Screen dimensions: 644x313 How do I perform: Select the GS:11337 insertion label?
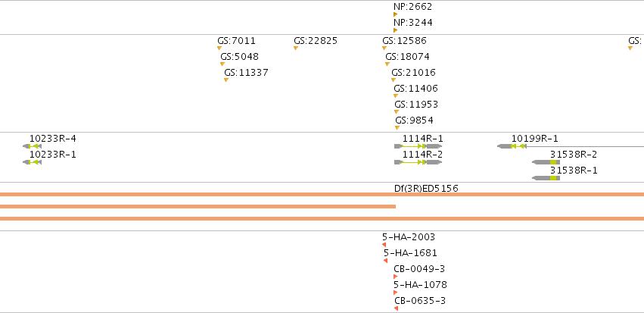pos(246,73)
